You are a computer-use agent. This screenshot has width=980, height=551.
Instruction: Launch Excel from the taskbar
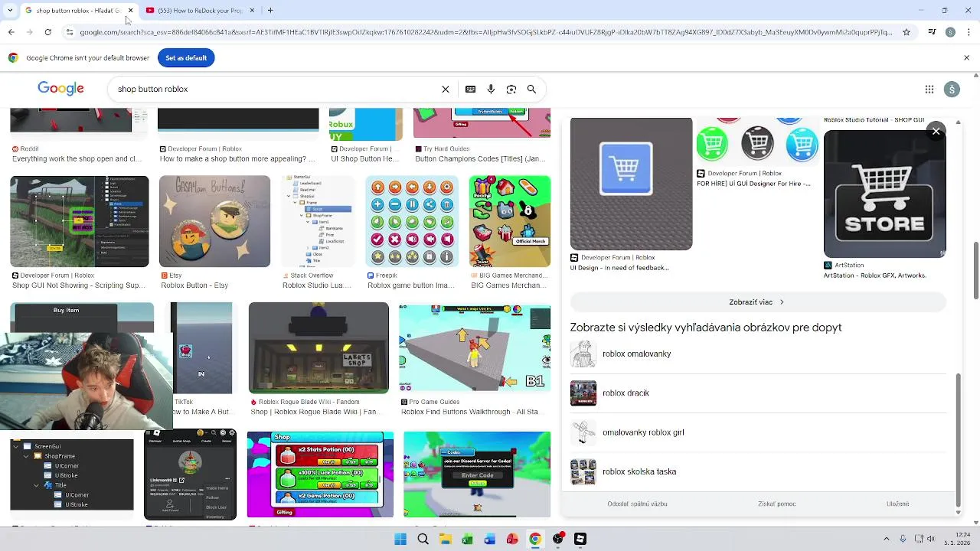[x=467, y=540]
